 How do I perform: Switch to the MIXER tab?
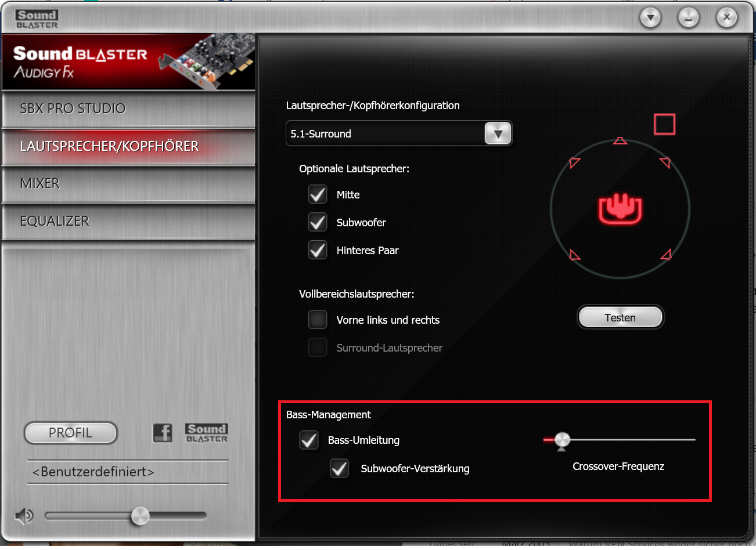click(128, 183)
